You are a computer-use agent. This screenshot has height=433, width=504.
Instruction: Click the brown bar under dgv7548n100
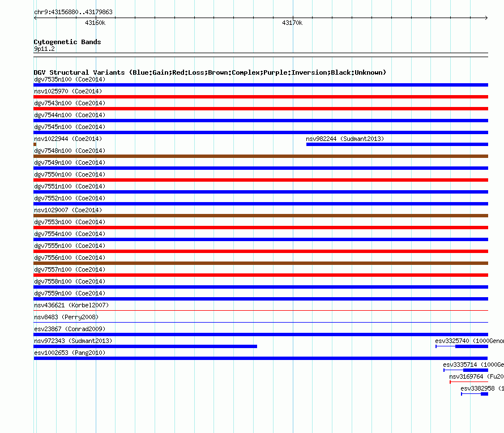pyautogui.click(x=260, y=156)
